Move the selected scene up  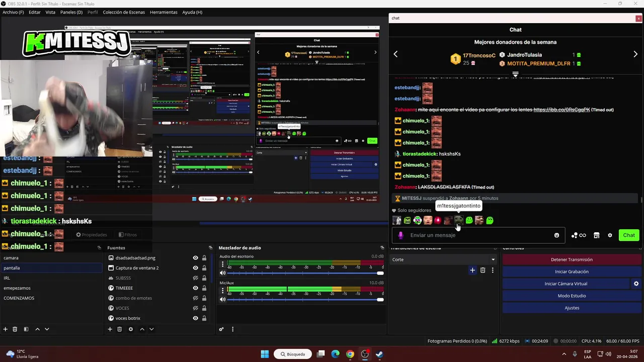click(x=37, y=329)
